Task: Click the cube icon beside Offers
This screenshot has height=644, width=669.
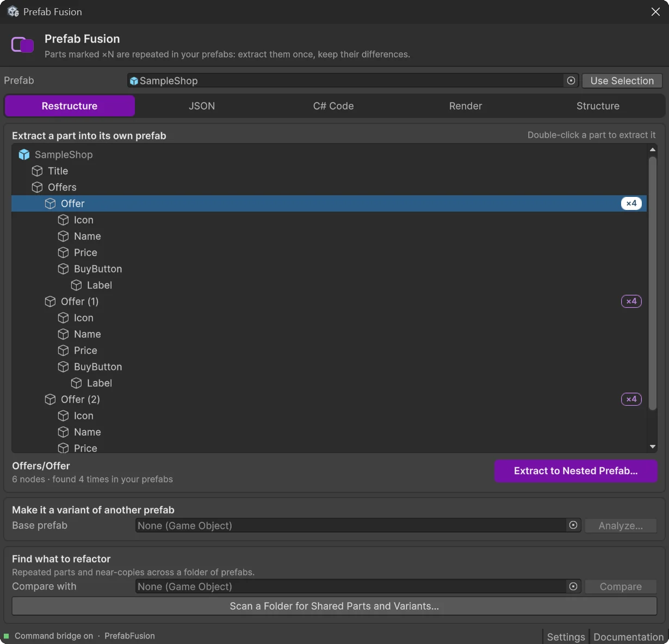Action: pyautogui.click(x=37, y=187)
